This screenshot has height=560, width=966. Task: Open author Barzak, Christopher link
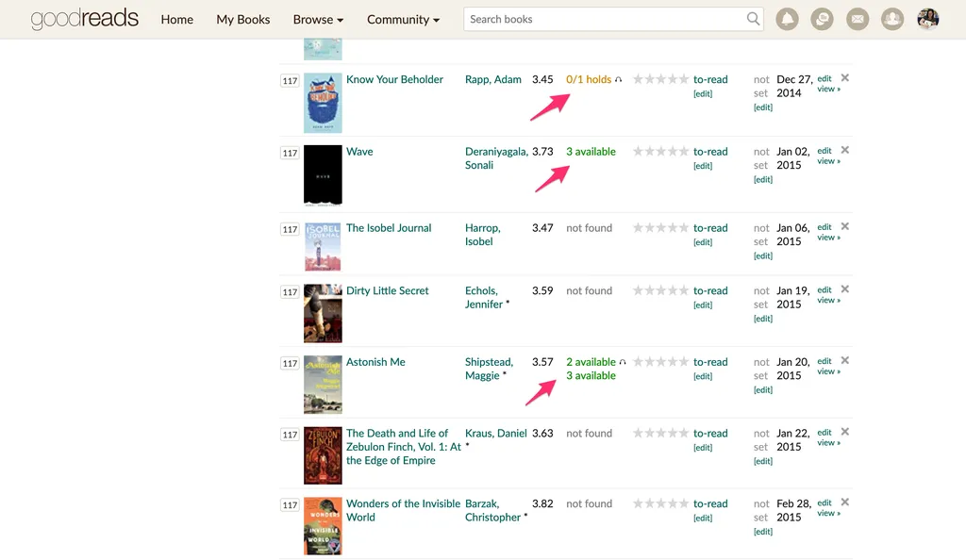pyautogui.click(x=492, y=509)
